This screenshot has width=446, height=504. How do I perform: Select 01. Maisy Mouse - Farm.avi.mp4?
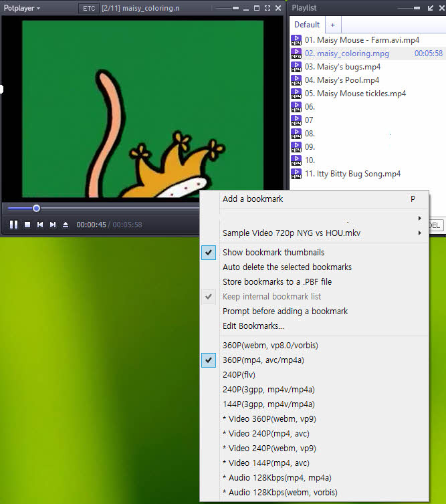pyautogui.click(x=368, y=40)
